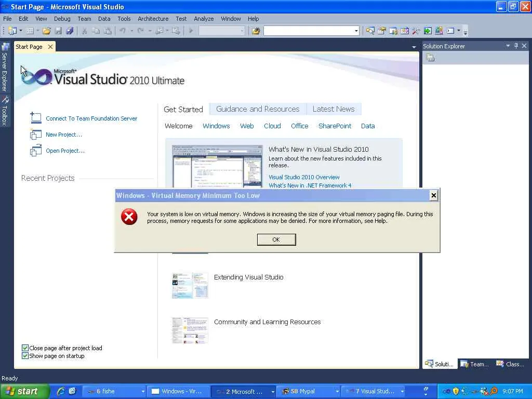Switch to Team Explorer bottom tab
This screenshot has width=532, height=399.
tap(475, 364)
